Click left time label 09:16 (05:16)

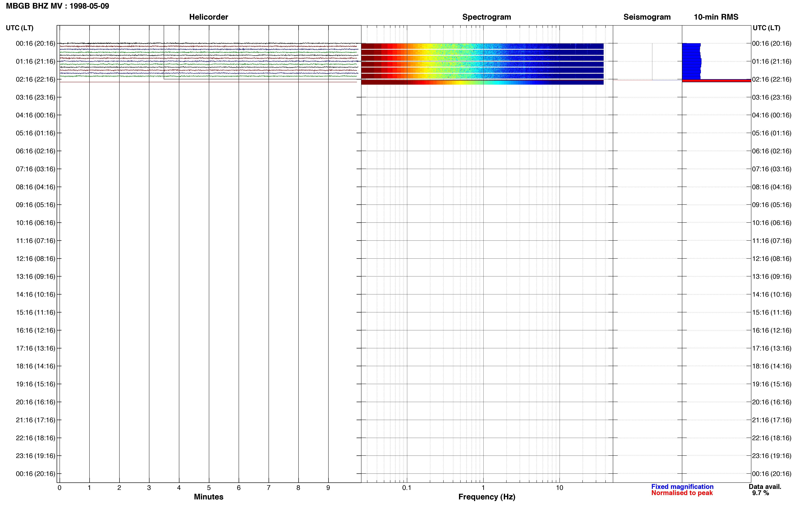click(35, 205)
